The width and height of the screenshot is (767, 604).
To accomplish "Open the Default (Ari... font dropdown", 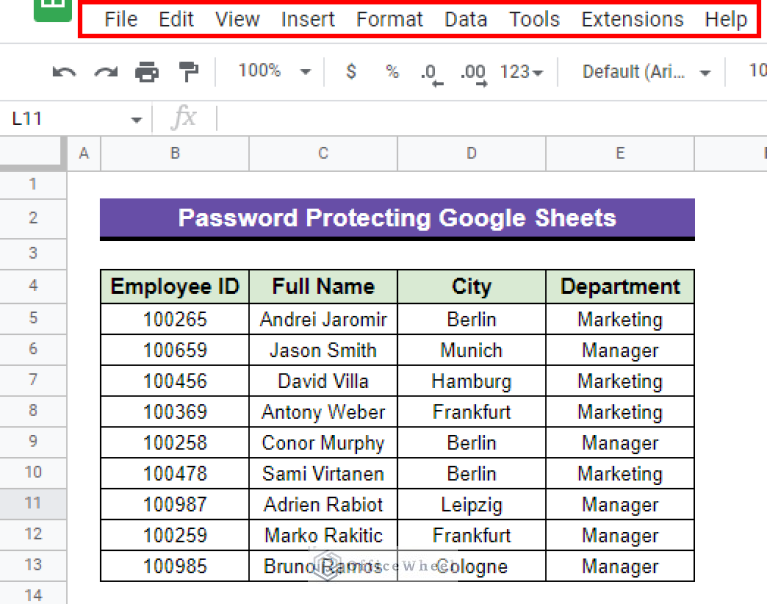I will pyautogui.click(x=646, y=72).
